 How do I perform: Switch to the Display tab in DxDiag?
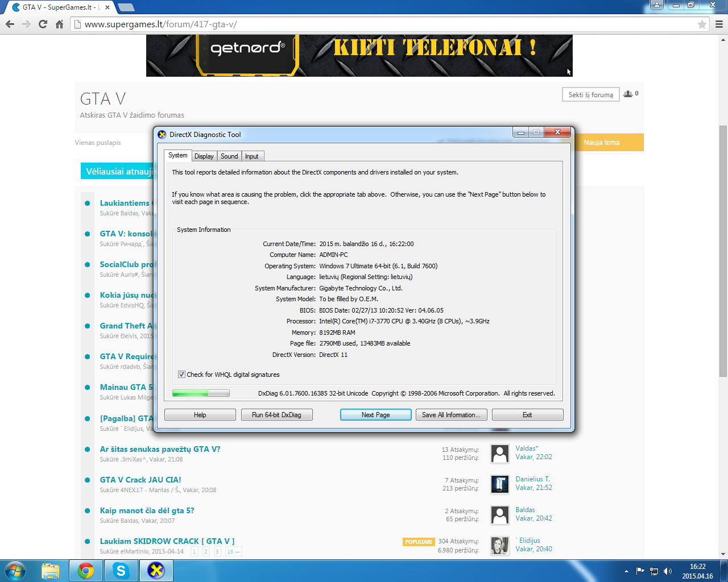[x=204, y=156]
